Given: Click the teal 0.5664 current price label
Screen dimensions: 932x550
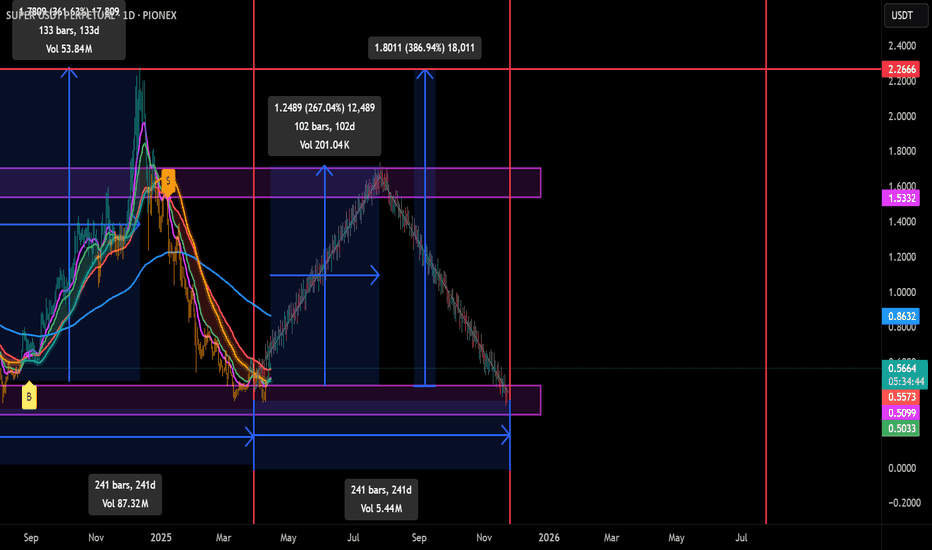Looking at the screenshot, I should pyautogui.click(x=901, y=369).
